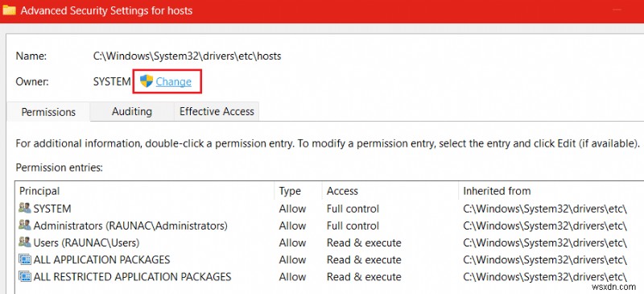
Task: Switch to the Auditing tab
Action: pos(132,111)
